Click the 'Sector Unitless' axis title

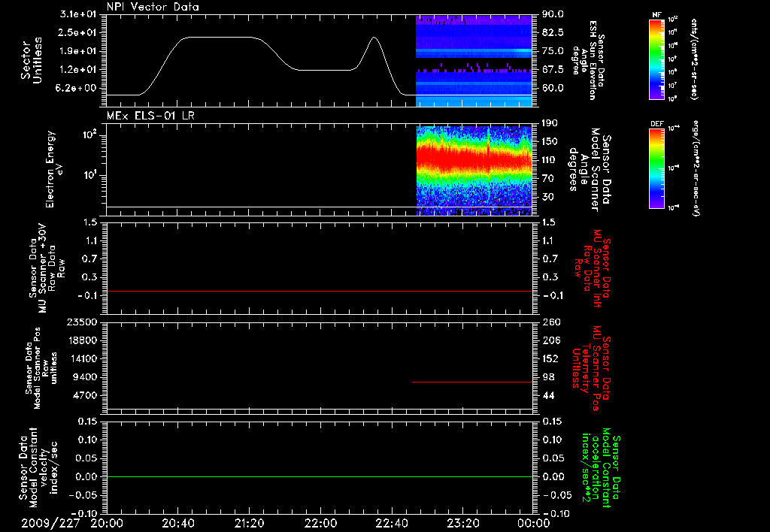(x=32, y=60)
